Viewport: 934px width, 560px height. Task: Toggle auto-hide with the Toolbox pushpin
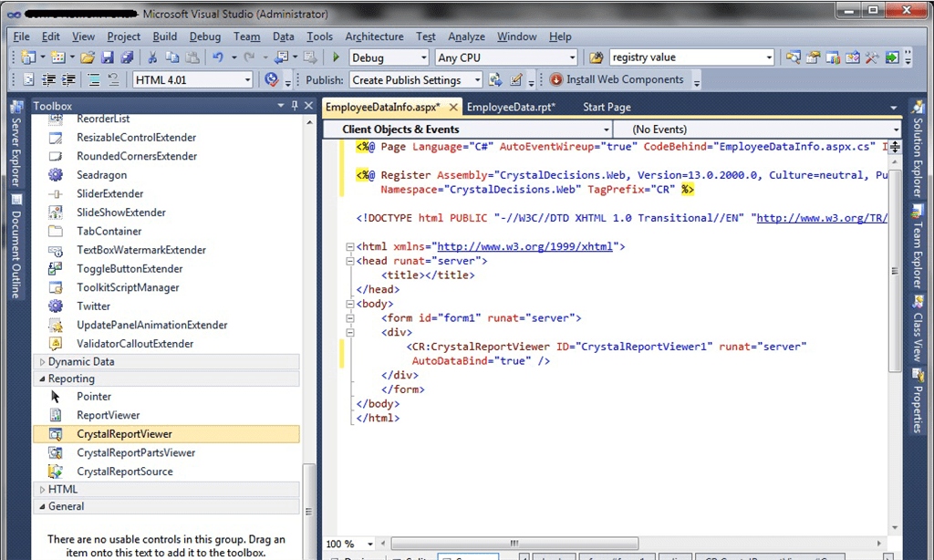coord(296,105)
